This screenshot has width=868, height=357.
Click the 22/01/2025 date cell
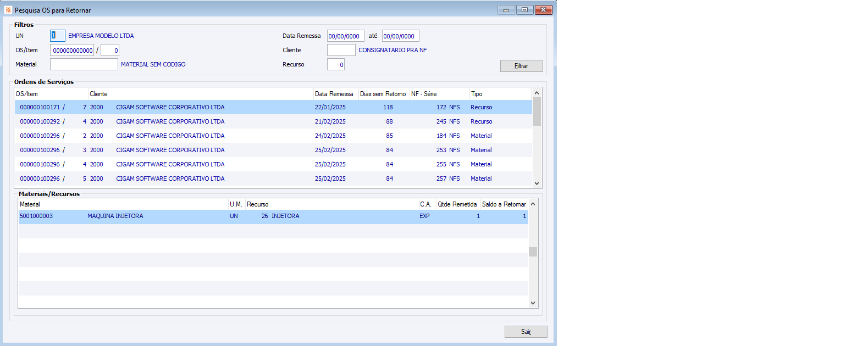click(x=330, y=107)
